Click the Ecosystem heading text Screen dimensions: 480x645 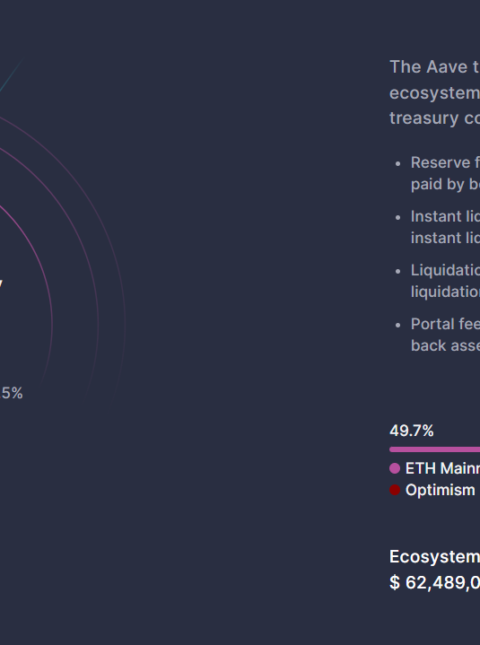click(434, 557)
